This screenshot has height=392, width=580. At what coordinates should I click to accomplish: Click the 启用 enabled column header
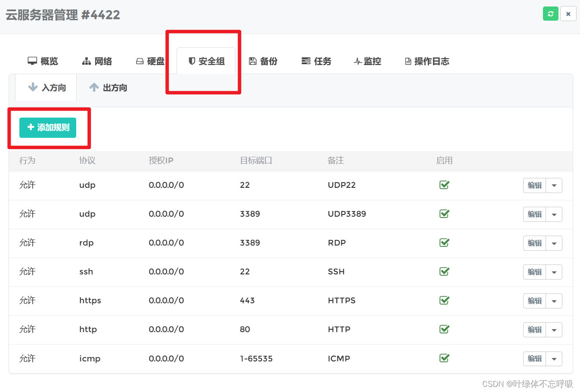(444, 160)
